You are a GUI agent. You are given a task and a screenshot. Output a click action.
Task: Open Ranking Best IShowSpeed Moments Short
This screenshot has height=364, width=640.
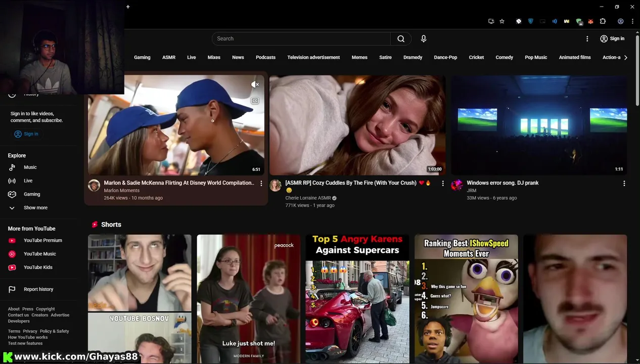pos(466,299)
